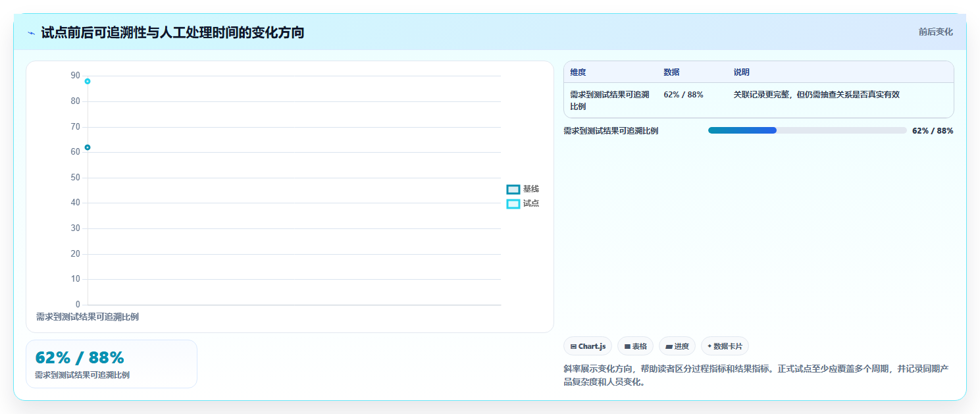The image size is (980, 414).
Task: Click the 数据 table column header
Action: 671,72
